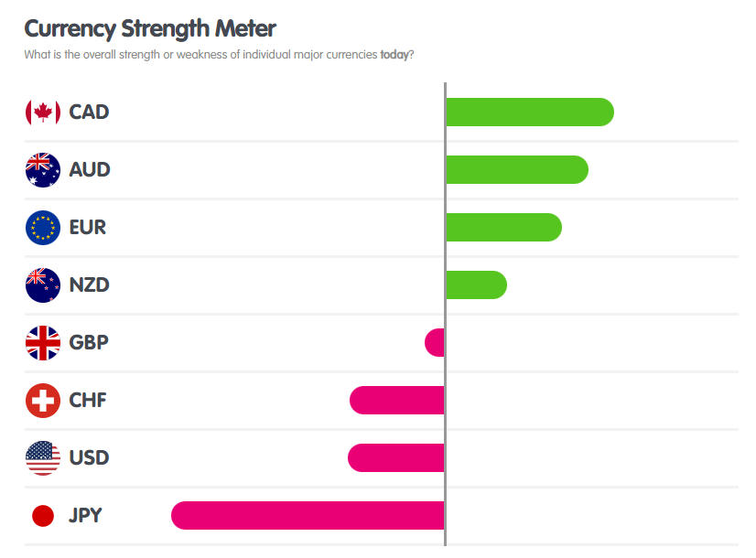Click the United States flag icon
This screenshot has width=756, height=558.
tap(43, 458)
